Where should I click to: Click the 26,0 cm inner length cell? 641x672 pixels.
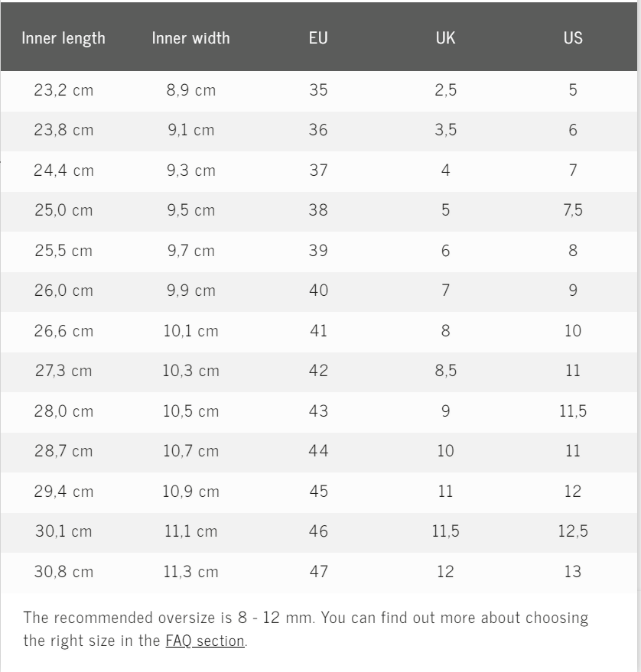[x=63, y=291]
